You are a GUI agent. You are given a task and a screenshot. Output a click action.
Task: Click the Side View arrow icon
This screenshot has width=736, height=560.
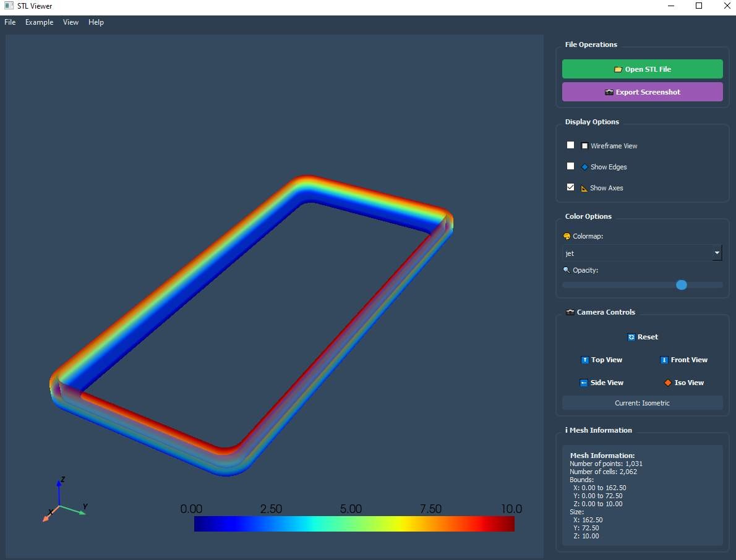coord(584,383)
